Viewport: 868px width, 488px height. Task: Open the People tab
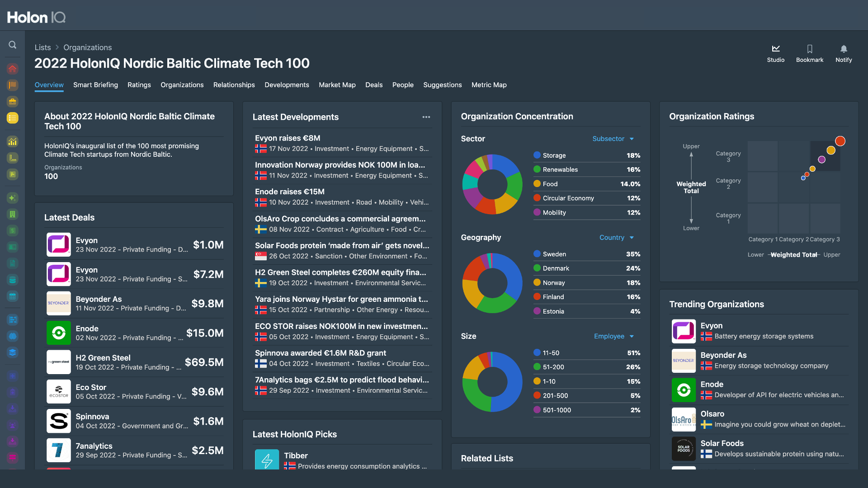tap(403, 85)
